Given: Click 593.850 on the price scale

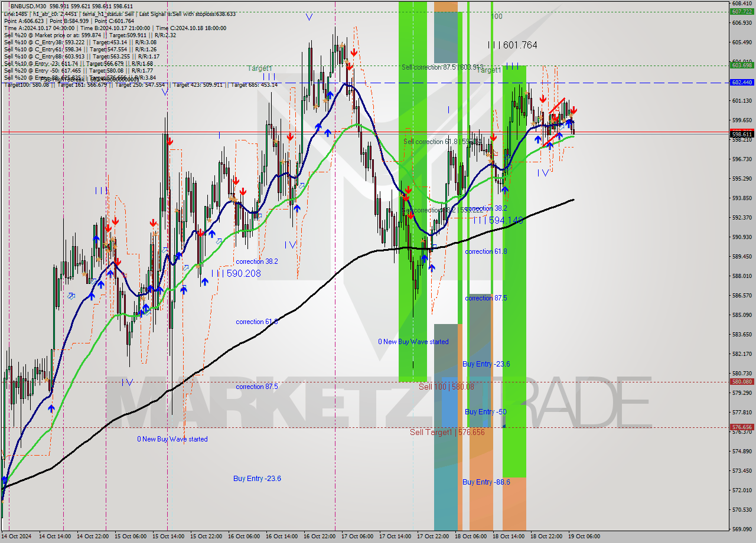Looking at the screenshot, I should [x=742, y=198].
